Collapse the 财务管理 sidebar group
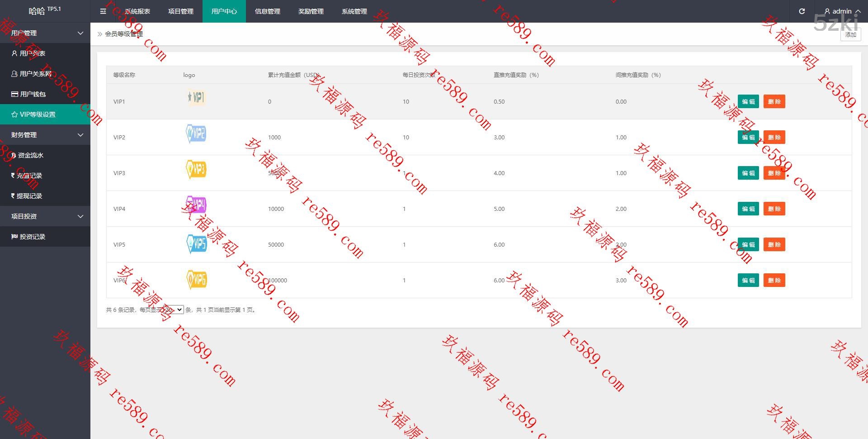The image size is (868, 439). pos(45,135)
